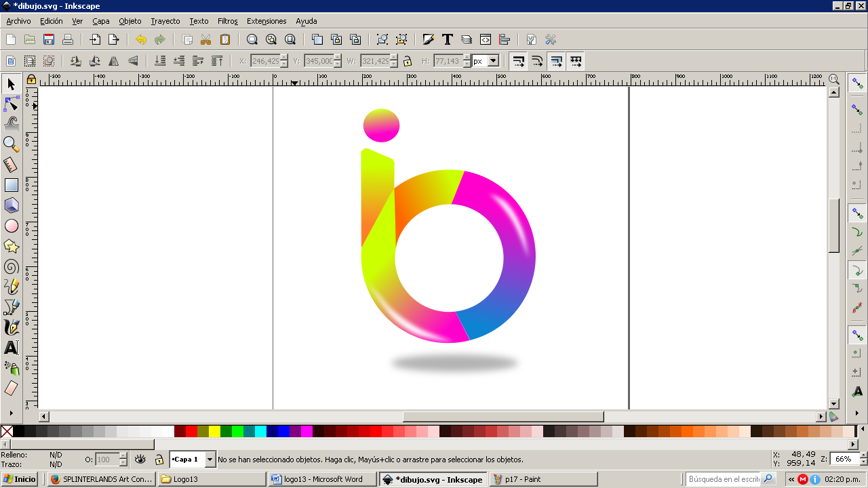
Task: Open the zoom percentage spinner arrows
Action: click(863, 459)
